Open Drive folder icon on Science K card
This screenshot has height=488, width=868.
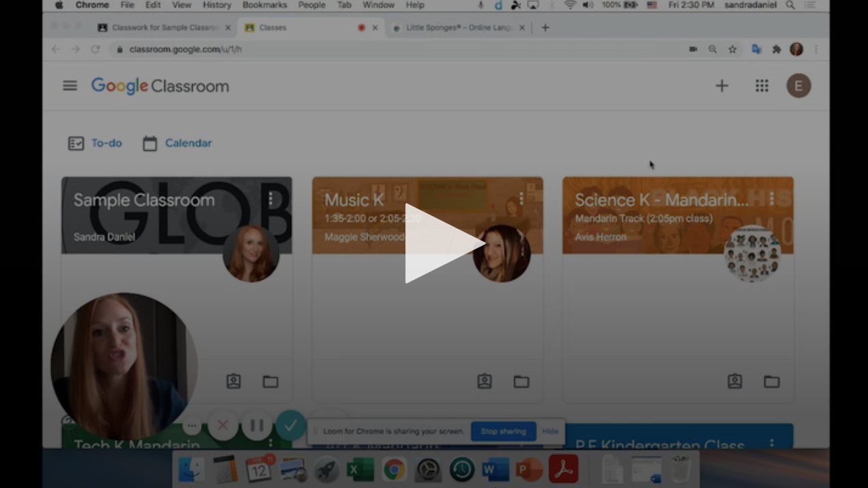pyautogui.click(x=772, y=381)
